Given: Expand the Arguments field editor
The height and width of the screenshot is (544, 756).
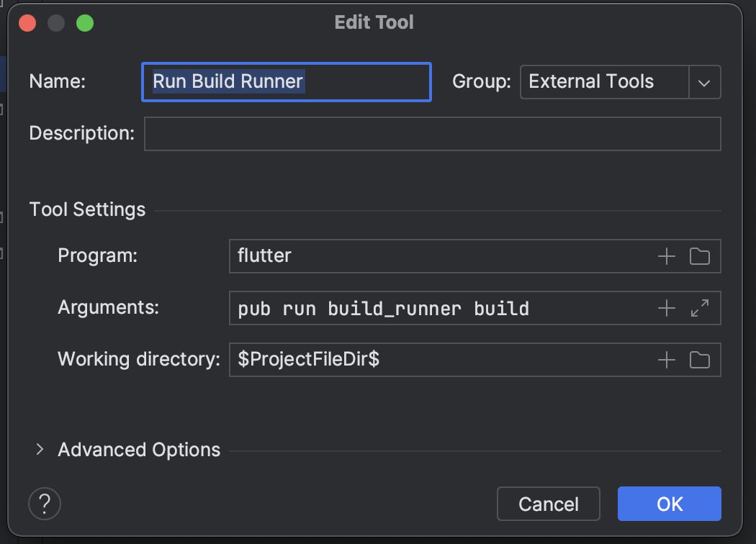Looking at the screenshot, I should click(x=700, y=309).
